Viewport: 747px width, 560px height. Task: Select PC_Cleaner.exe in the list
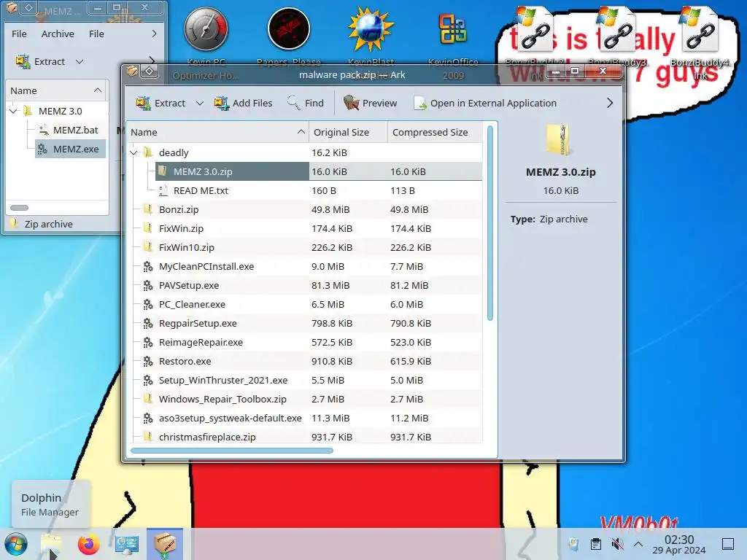[192, 304]
